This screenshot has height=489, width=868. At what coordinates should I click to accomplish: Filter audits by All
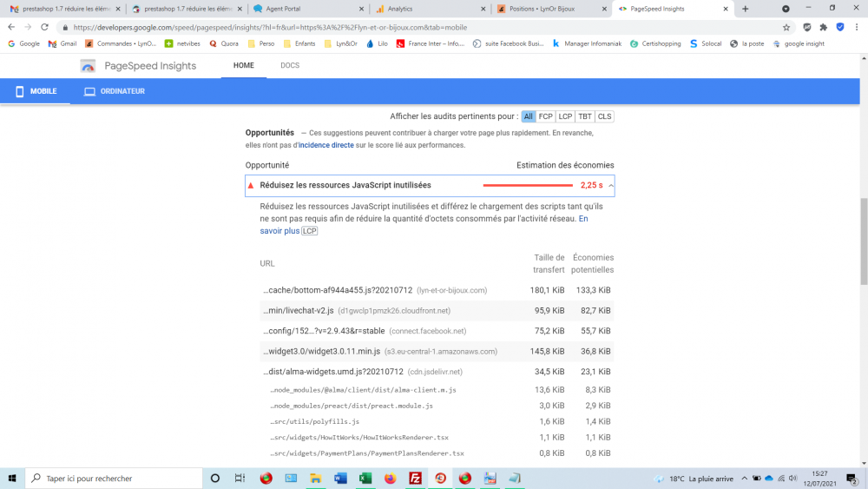point(528,116)
